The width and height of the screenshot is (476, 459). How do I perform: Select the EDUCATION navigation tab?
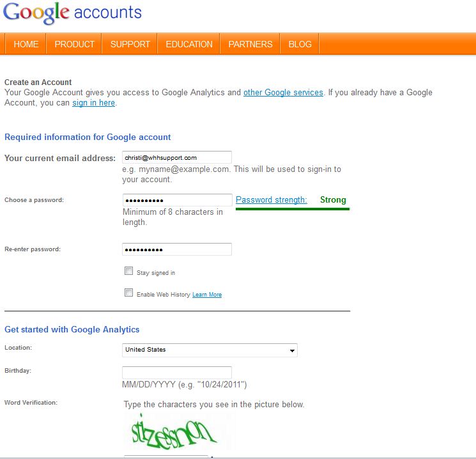pyautogui.click(x=189, y=44)
